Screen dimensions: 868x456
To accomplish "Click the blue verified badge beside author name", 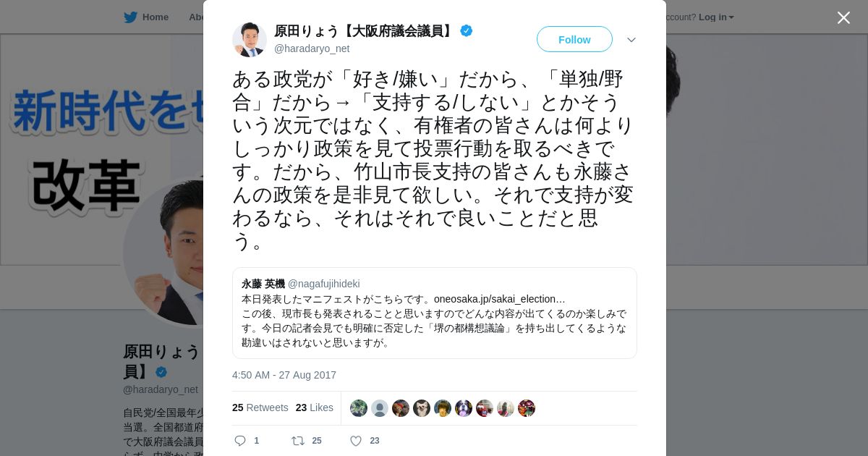I will pos(467,30).
